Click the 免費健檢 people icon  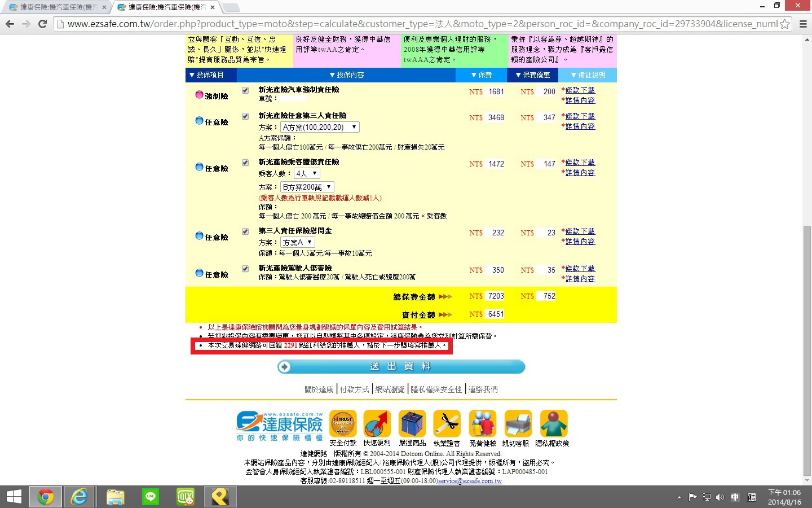coord(483,423)
